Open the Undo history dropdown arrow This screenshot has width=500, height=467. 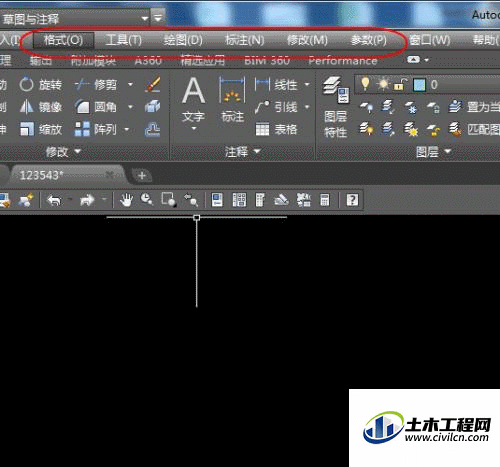pos(70,200)
